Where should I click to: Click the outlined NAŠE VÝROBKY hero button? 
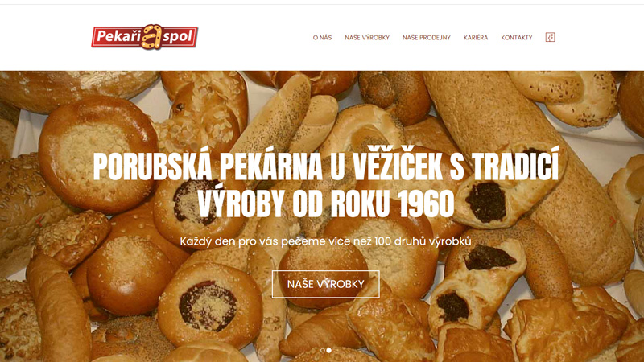[x=326, y=284]
